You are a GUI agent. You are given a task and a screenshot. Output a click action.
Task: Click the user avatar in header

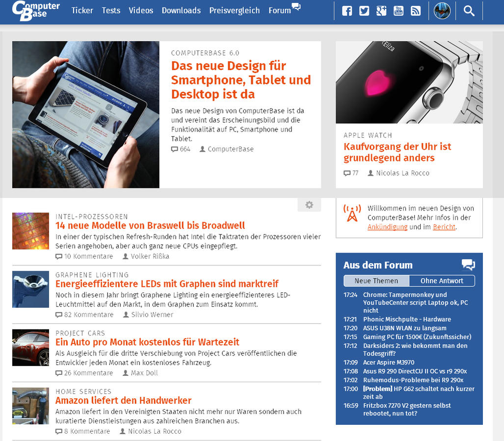[x=442, y=11]
